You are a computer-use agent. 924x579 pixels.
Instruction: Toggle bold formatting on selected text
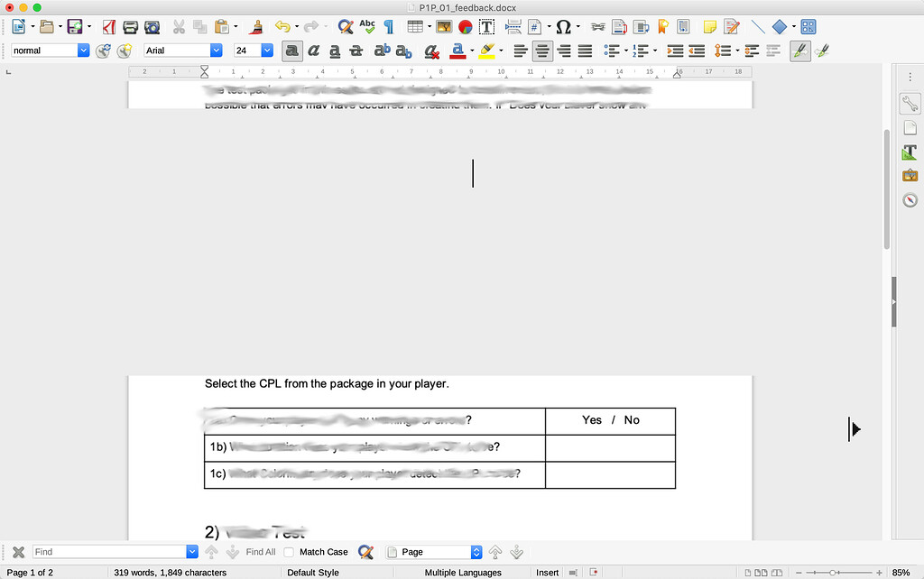pos(291,51)
